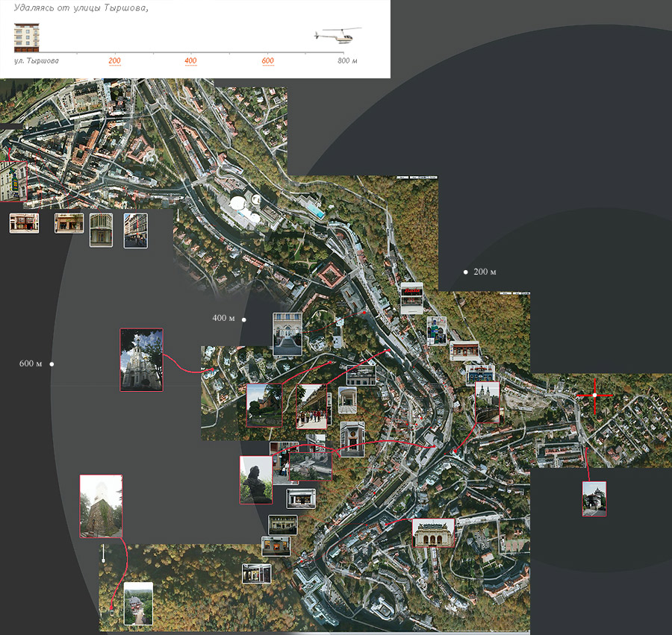The width and height of the screenshot is (672, 635).
Task: Click the apartment building icon on the distance scale
Action: pyautogui.click(x=27, y=35)
